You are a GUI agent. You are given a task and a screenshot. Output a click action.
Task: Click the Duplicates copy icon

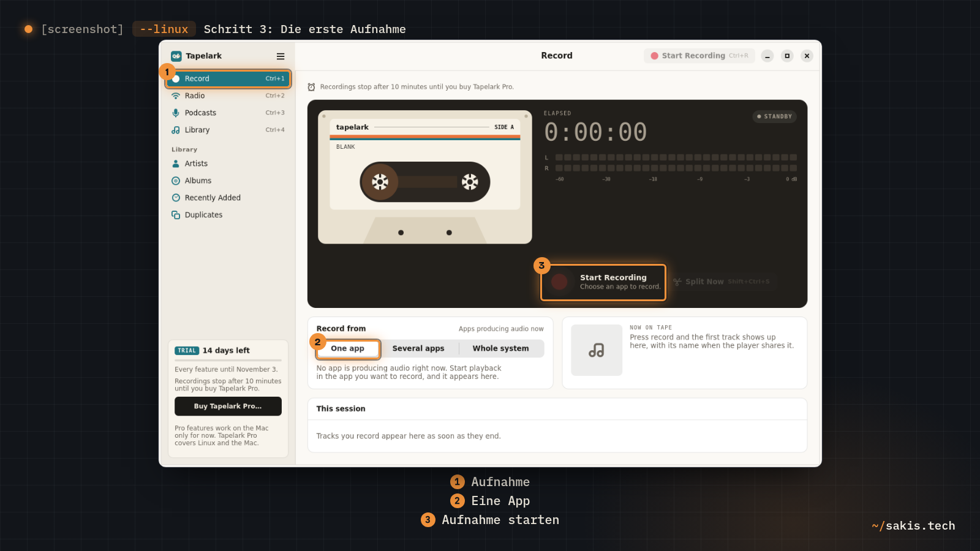[x=176, y=215]
